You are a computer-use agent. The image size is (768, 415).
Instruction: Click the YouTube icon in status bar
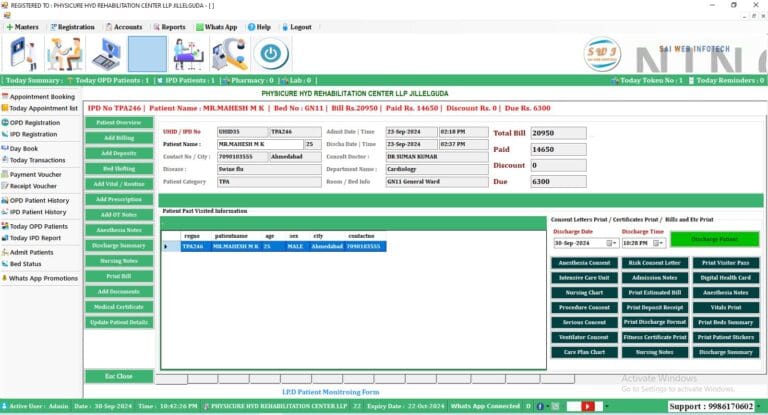(x=588, y=406)
